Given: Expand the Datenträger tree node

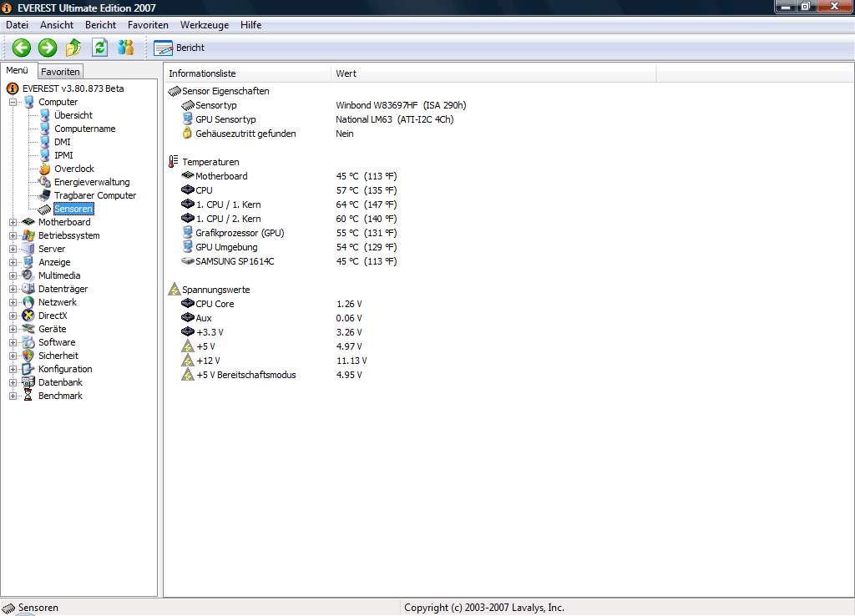Looking at the screenshot, I should pyautogui.click(x=13, y=289).
